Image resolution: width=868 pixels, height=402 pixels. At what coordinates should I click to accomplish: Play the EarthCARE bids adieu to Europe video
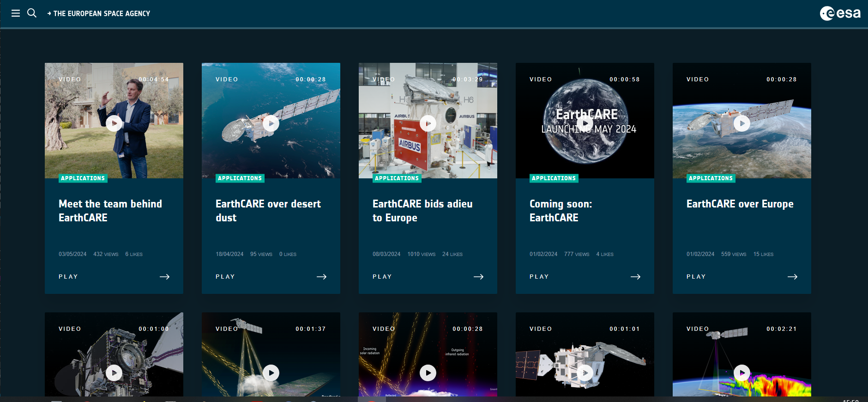click(x=428, y=123)
